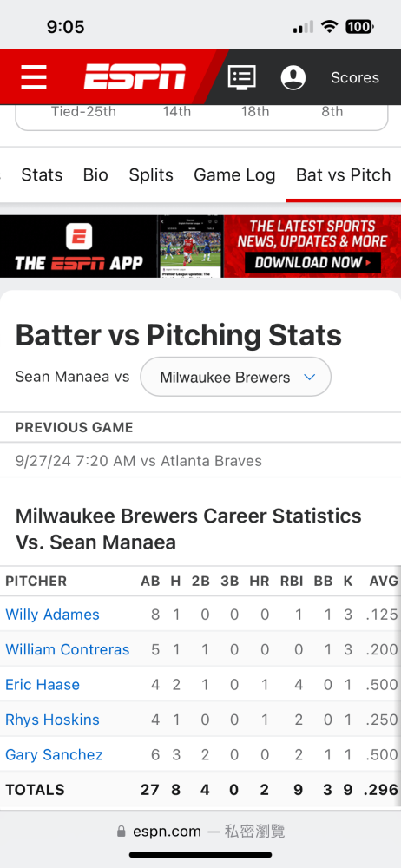Switch to the Stats tab

pos(42,175)
